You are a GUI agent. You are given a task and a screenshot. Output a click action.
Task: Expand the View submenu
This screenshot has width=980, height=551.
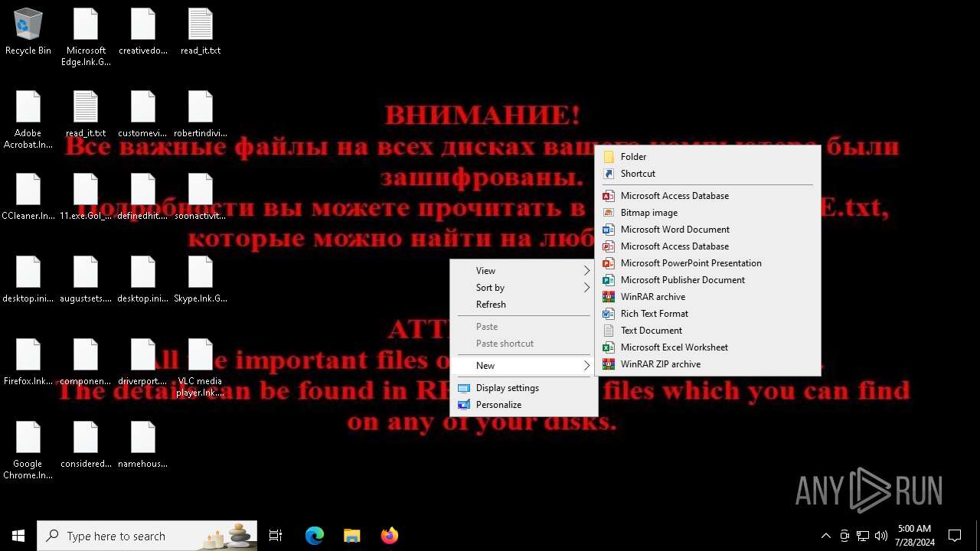(524, 271)
